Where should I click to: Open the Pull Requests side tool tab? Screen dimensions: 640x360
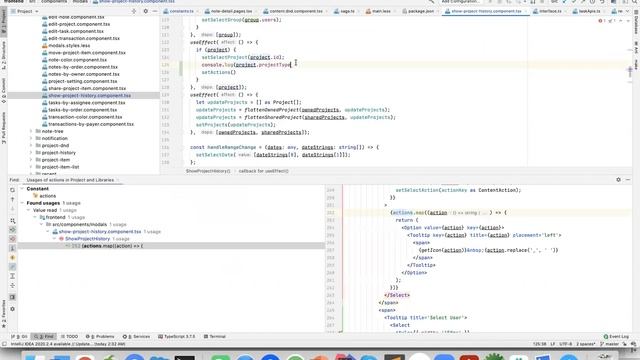[4, 128]
